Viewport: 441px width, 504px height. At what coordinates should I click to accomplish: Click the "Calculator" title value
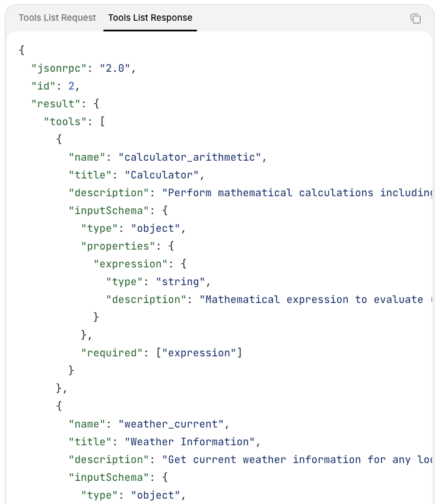(x=161, y=175)
